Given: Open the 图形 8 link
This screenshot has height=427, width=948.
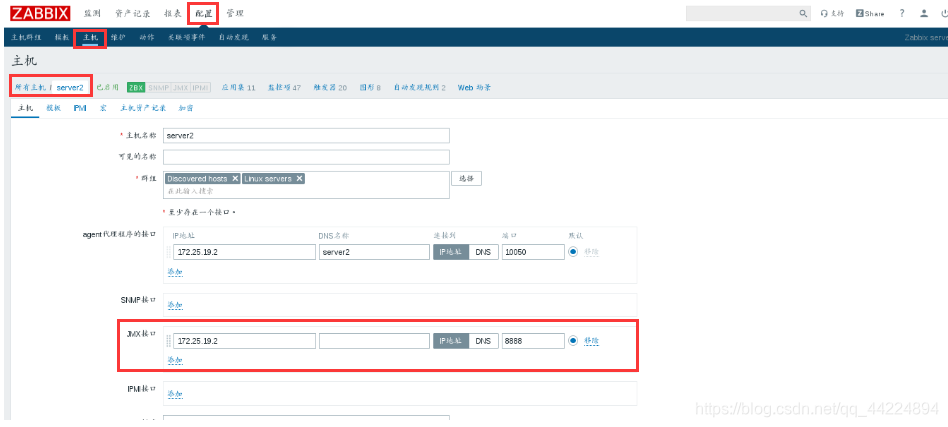Looking at the screenshot, I should 370,87.
